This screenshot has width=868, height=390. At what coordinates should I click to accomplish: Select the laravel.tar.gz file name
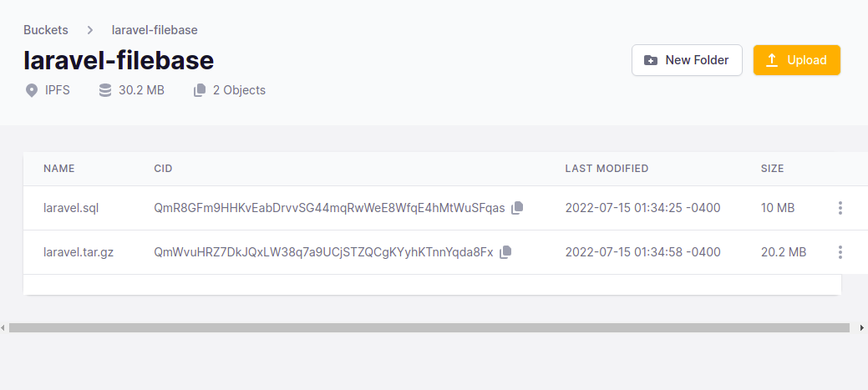pyautogui.click(x=79, y=252)
